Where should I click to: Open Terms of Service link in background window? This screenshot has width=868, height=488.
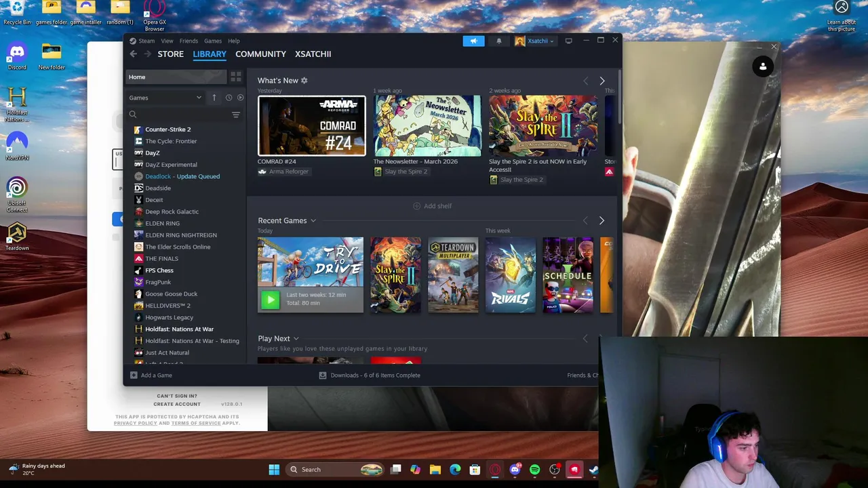196,423
